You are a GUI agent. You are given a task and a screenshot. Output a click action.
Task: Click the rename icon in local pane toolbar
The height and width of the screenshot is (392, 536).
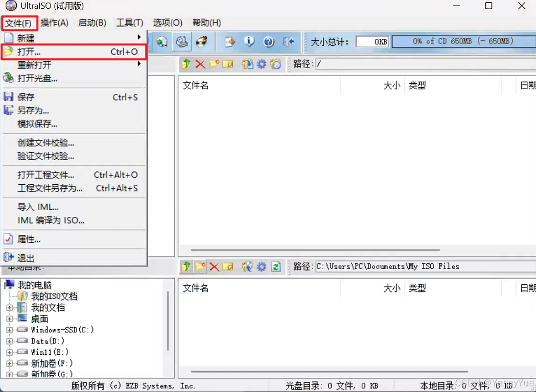[228, 266]
